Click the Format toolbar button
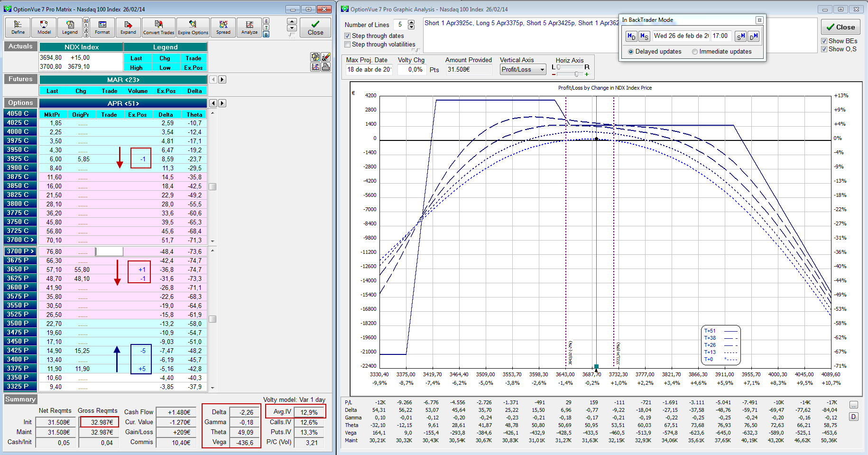Viewport: 868px width, 455px height. tap(102, 27)
